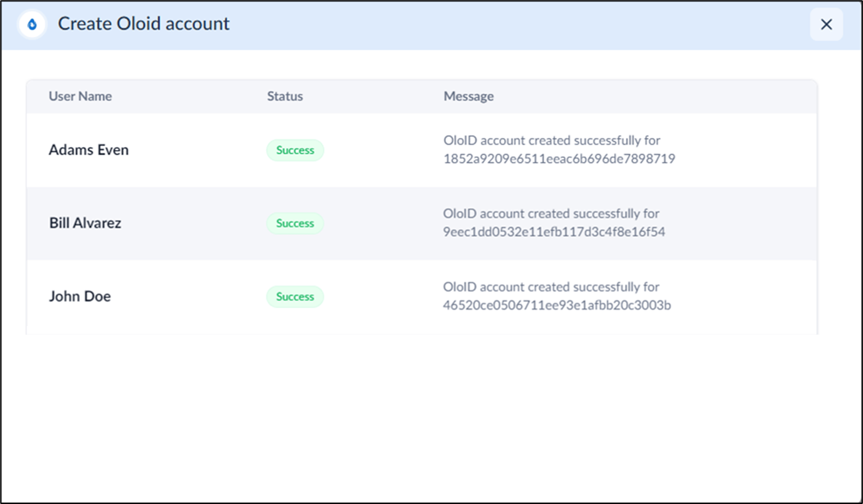
Task: Click Success badge in Adams Even row
Action: click(x=295, y=150)
